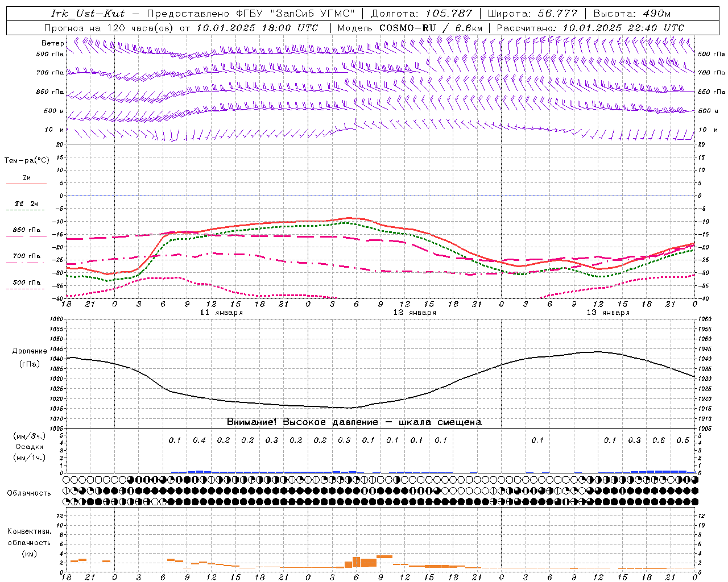Click the Конвективн. label text
This screenshot has height=582, width=728.
[29, 531]
